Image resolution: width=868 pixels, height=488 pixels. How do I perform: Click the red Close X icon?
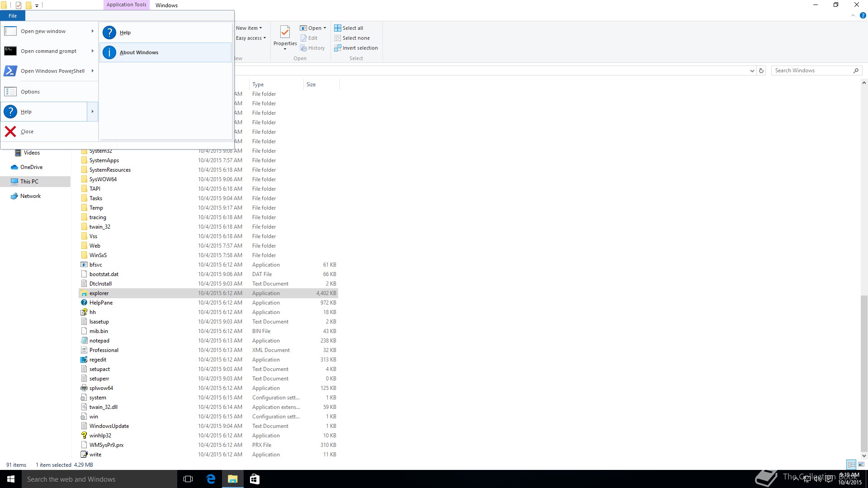pos(10,131)
